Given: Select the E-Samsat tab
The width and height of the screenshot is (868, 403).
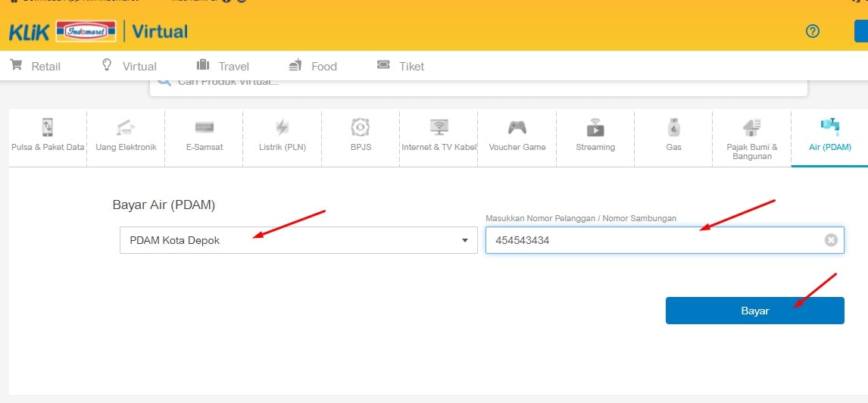Looking at the screenshot, I should click(x=205, y=139).
